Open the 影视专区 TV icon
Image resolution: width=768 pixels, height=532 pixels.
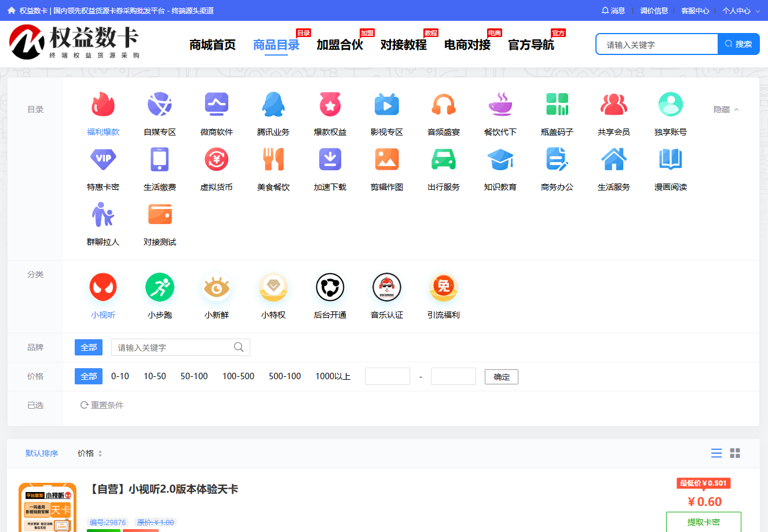[x=387, y=105]
